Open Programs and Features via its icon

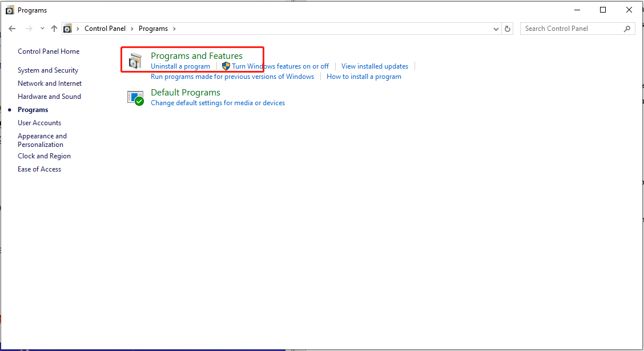click(135, 59)
